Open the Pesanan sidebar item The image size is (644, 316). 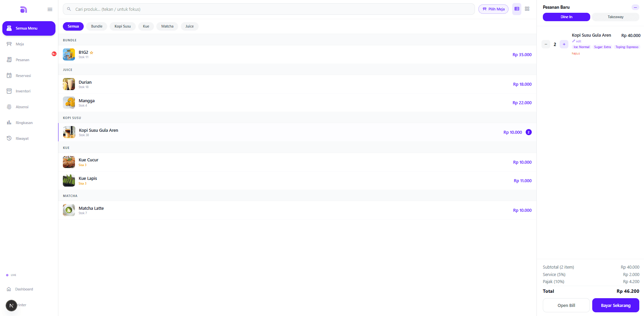pos(29,60)
